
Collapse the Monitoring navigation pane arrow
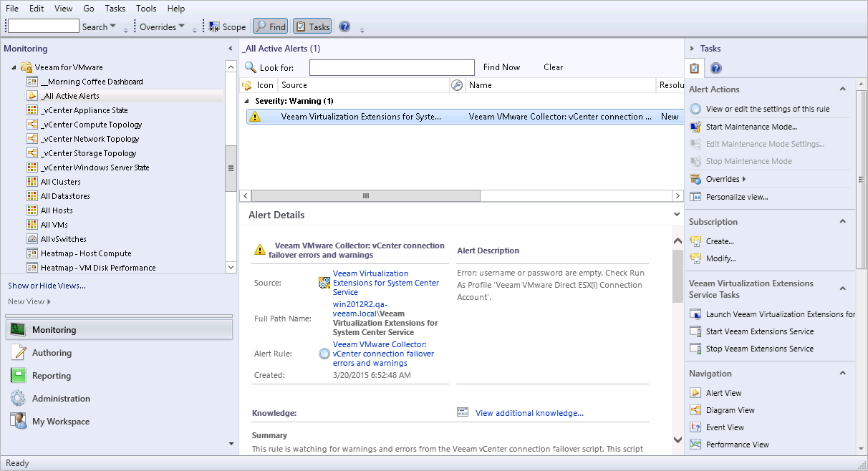coord(231,49)
